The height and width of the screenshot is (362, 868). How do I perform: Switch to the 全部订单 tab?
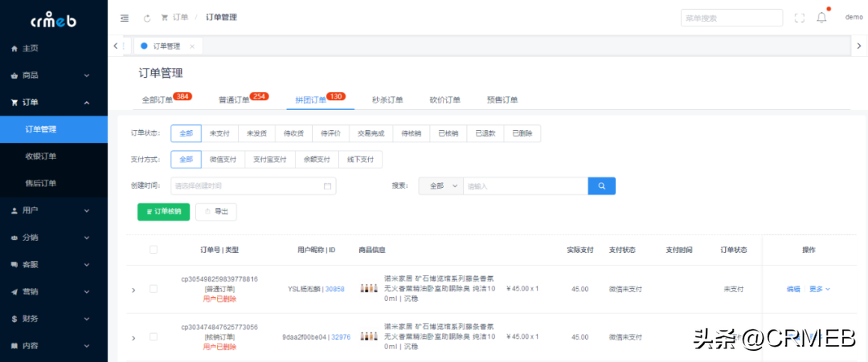click(x=158, y=100)
